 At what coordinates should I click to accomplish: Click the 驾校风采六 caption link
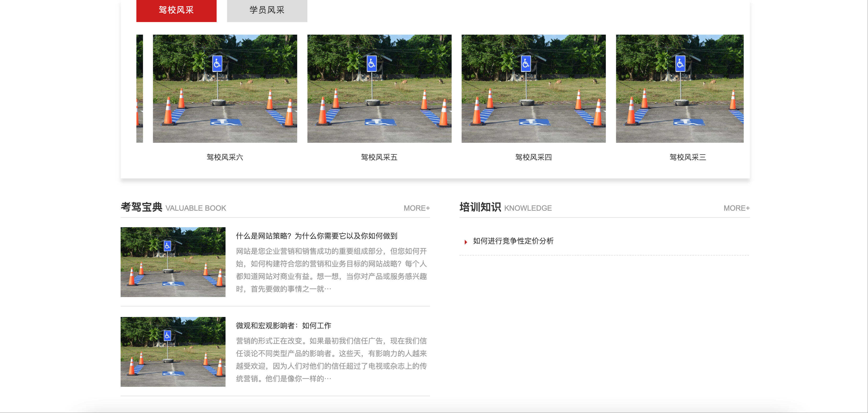pyautogui.click(x=225, y=157)
